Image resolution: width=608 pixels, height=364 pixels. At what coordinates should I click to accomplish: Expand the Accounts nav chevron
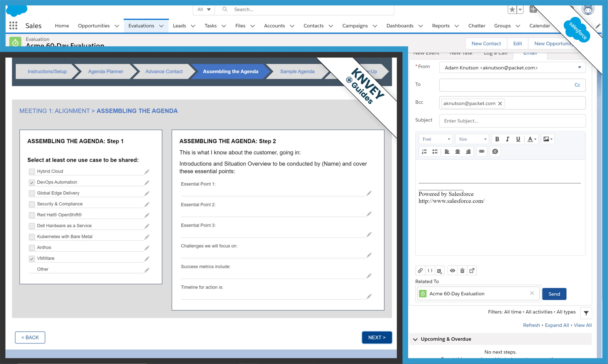(292, 26)
